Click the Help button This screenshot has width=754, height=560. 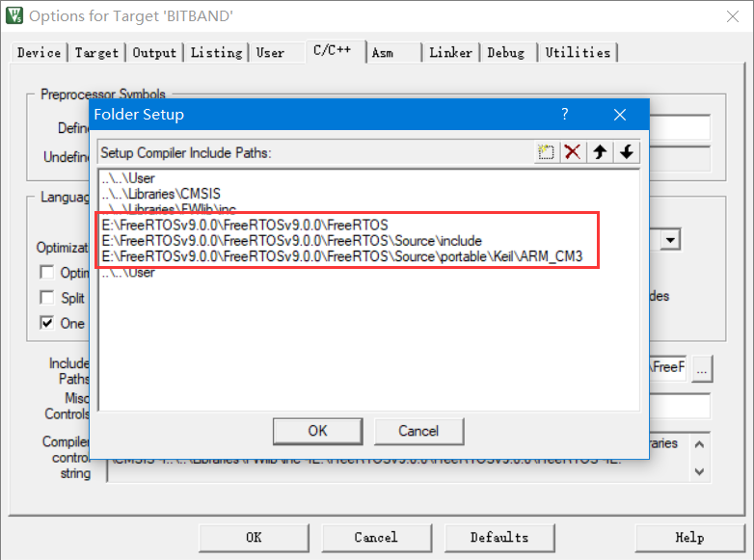(x=689, y=538)
